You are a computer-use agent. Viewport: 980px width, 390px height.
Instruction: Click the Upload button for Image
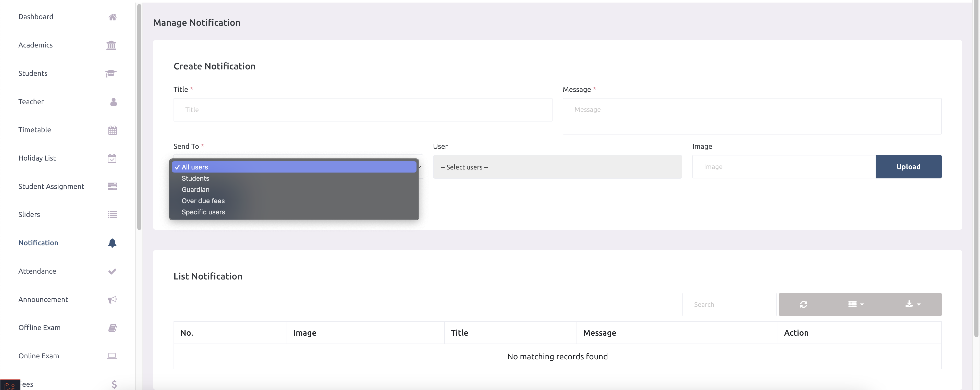pos(909,167)
